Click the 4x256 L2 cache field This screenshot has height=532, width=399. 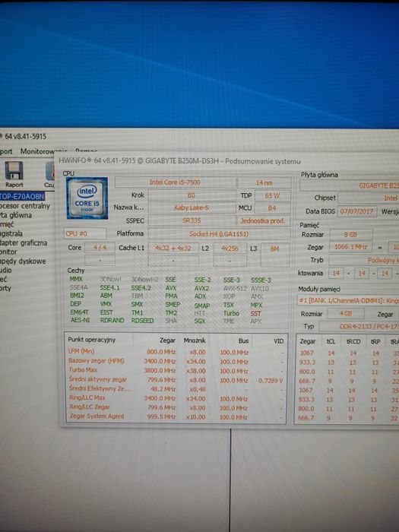click(x=230, y=249)
